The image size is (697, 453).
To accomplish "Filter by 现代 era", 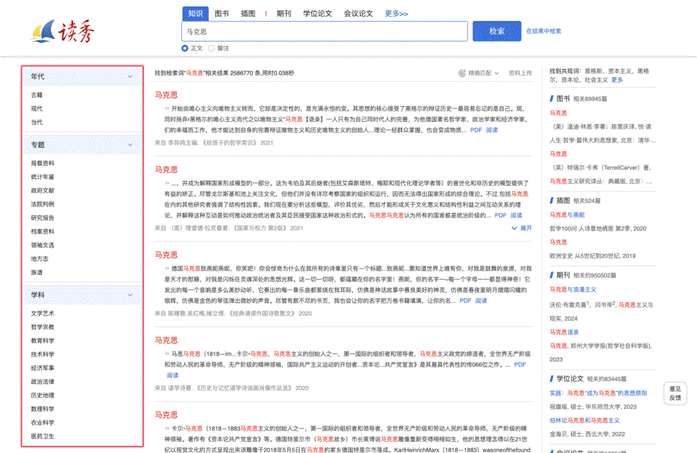I will [37, 108].
